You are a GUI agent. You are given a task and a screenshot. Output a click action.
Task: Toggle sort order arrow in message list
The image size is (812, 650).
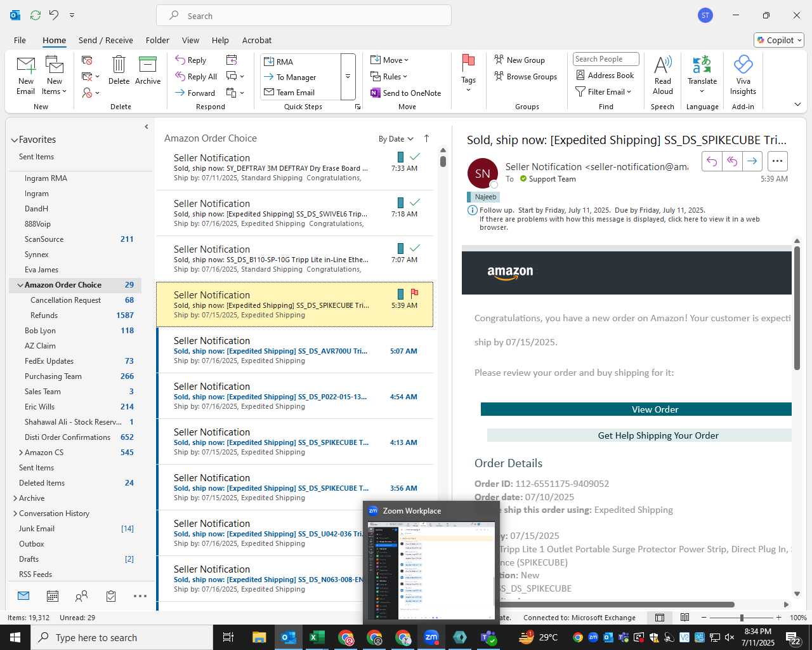(x=426, y=138)
